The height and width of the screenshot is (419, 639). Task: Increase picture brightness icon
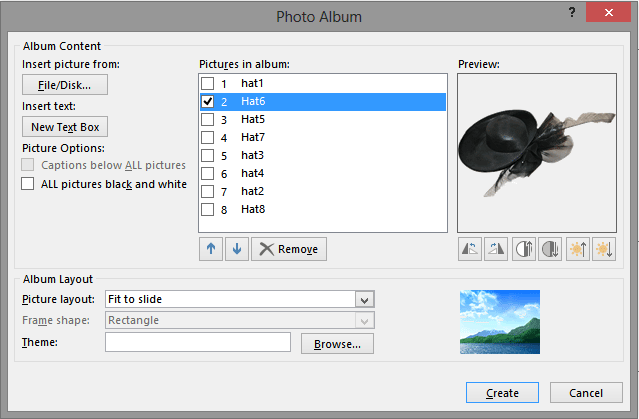click(x=578, y=249)
